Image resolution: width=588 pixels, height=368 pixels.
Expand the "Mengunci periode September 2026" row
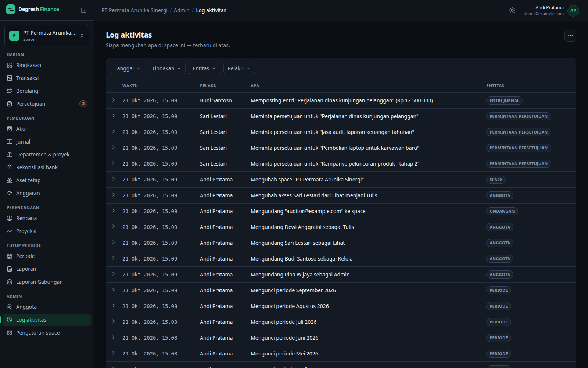pyautogui.click(x=114, y=290)
